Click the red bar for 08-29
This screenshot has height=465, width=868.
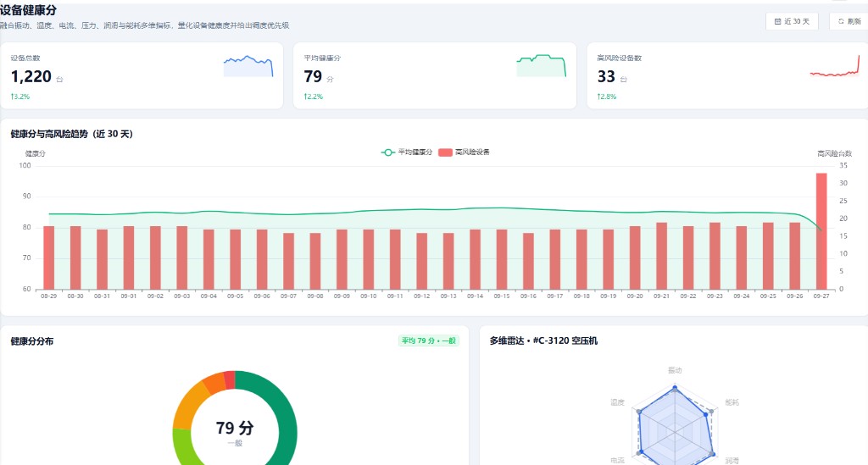(48, 257)
